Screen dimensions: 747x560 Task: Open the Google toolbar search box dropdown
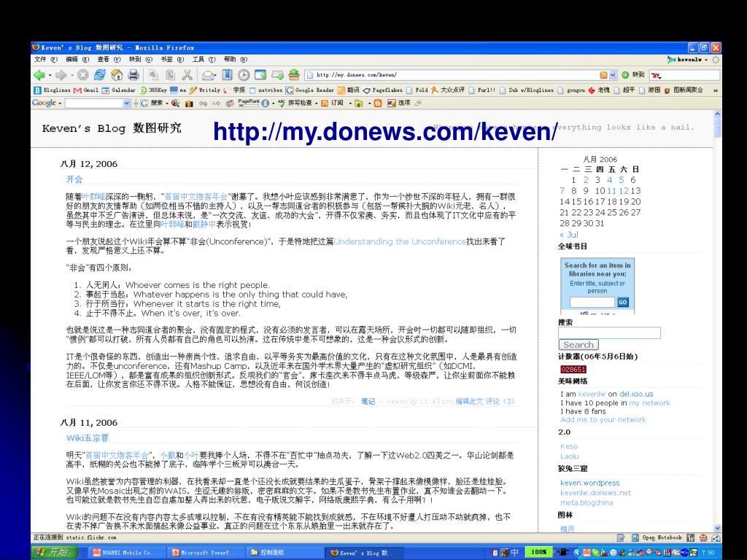point(126,103)
